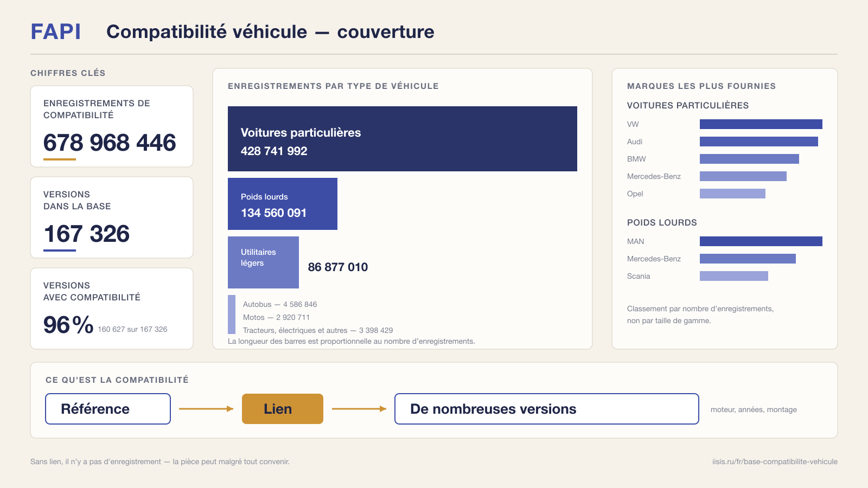Click the 'VERSIONS DANS LA BASE' label
This screenshot has width=868, height=488.
pos(77,200)
